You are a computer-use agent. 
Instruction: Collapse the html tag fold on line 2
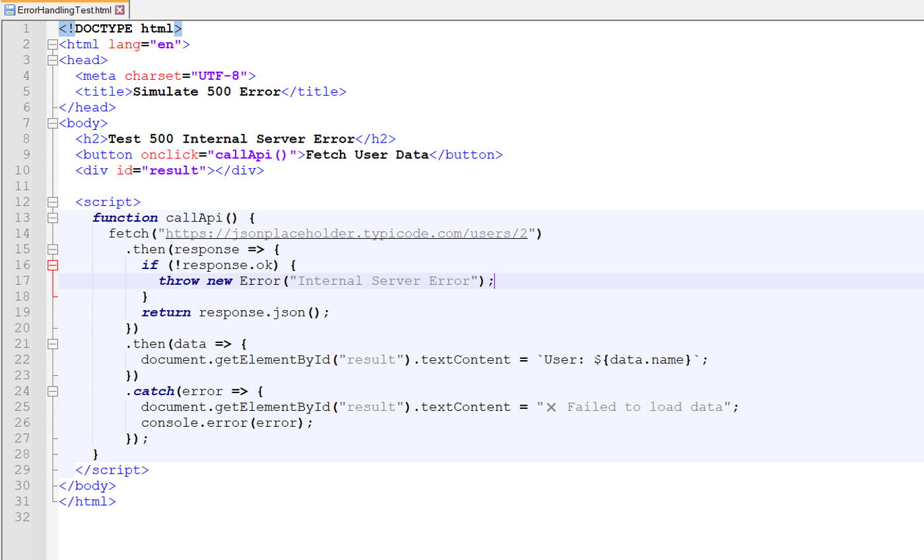point(53,45)
